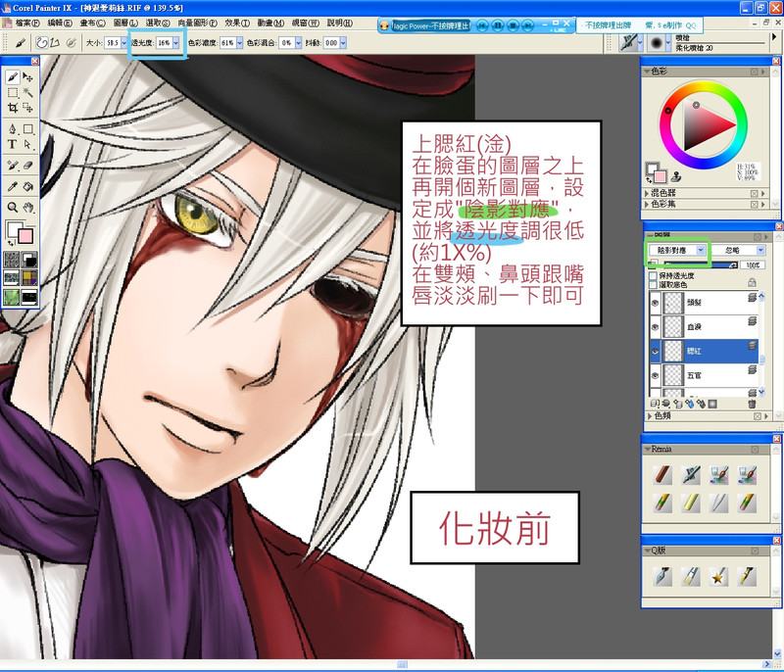The image size is (784, 672).
Task: Select the Magnifier tool
Action: (x=13, y=207)
